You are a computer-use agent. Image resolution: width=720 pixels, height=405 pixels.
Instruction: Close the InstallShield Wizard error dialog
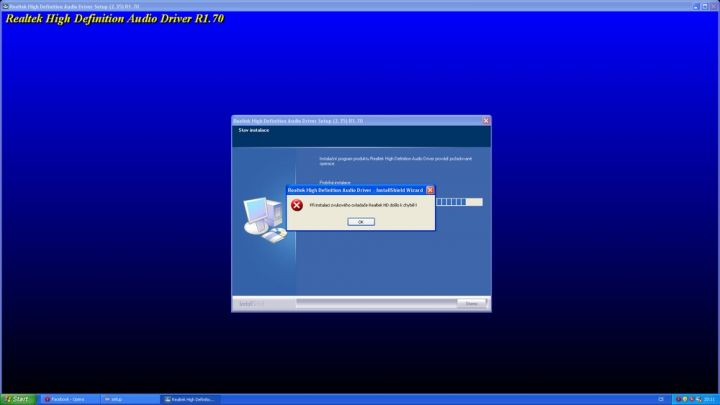[x=430, y=190]
